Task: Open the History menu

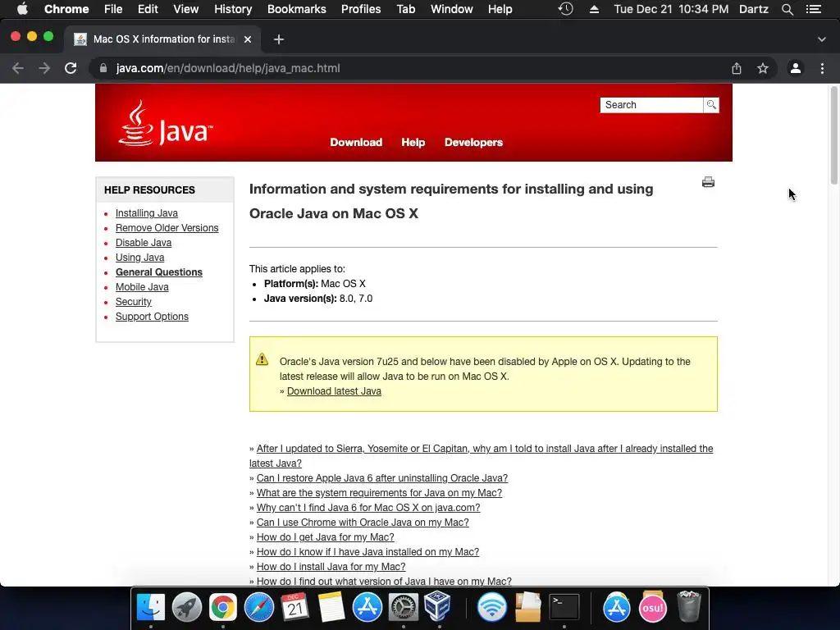Action: tap(233, 9)
